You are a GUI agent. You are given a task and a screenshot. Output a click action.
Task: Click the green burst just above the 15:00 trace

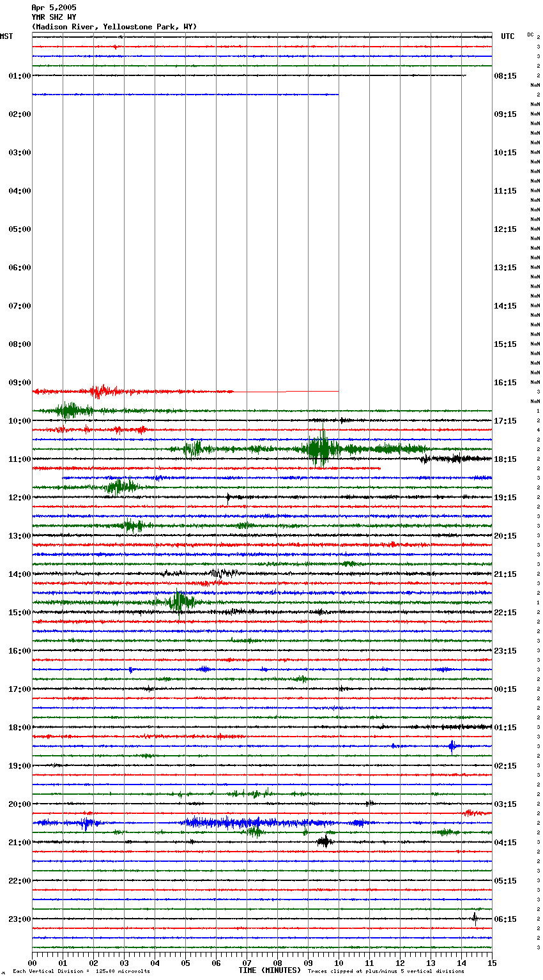click(x=179, y=602)
